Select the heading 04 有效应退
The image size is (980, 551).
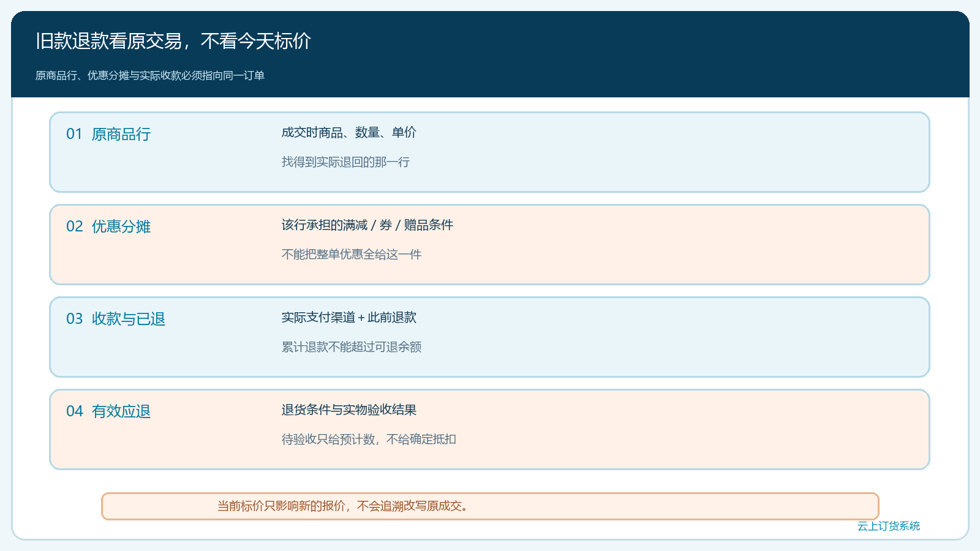coord(108,411)
